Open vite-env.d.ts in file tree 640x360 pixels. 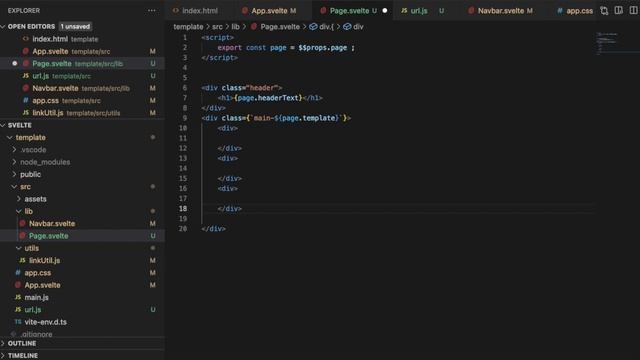click(x=82, y=322)
